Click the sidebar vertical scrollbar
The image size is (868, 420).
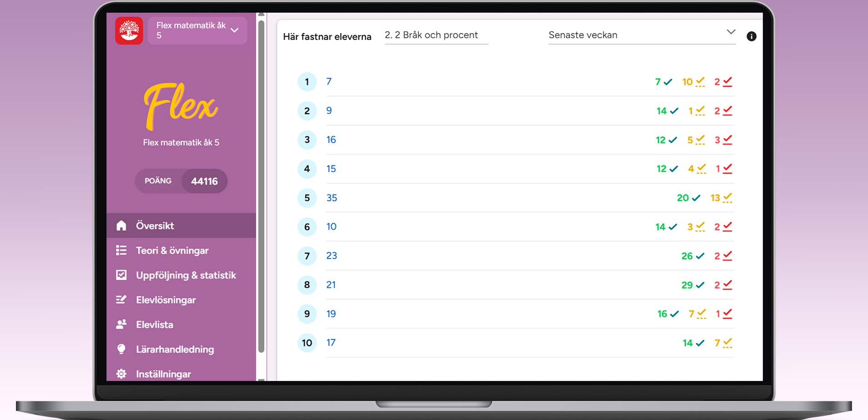pyautogui.click(x=261, y=182)
